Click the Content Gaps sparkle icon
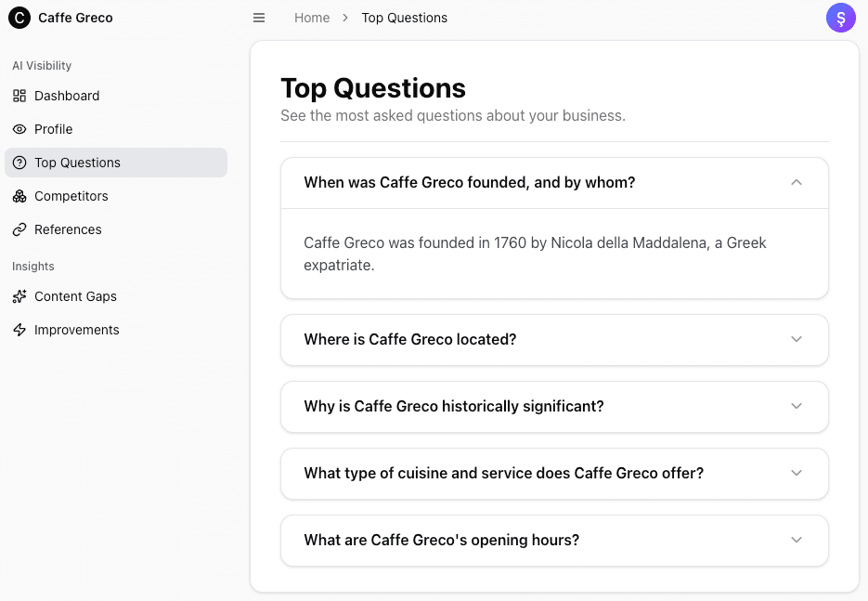The height and width of the screenshot is (601, 868). pos(19,296)
